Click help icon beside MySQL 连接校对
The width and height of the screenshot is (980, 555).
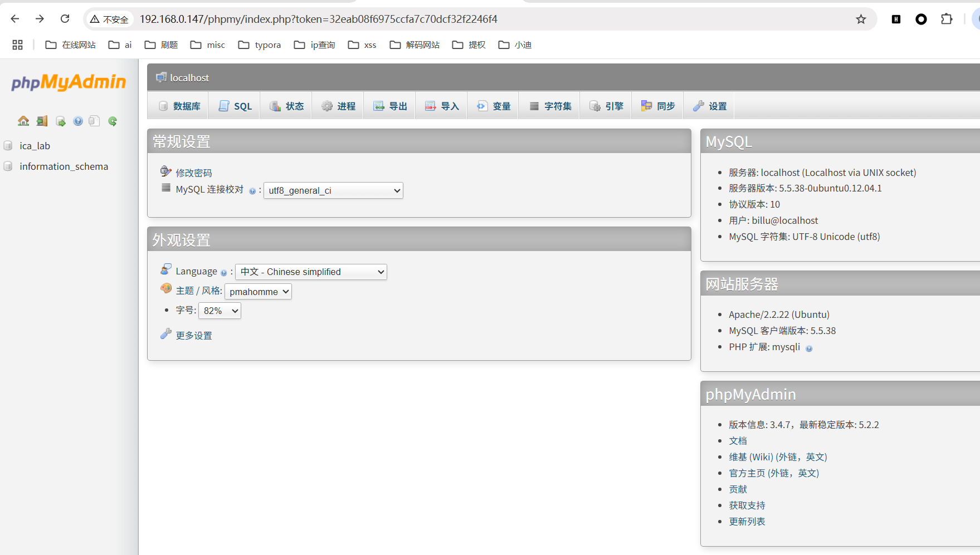point(252,191)
